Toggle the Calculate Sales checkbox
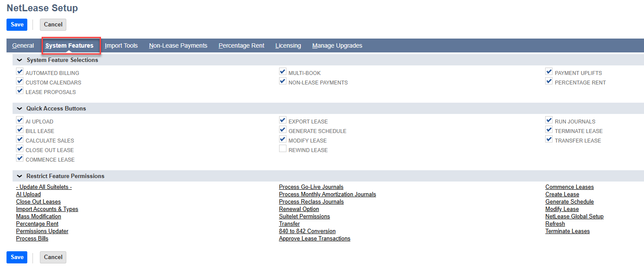 pos(20,139)
